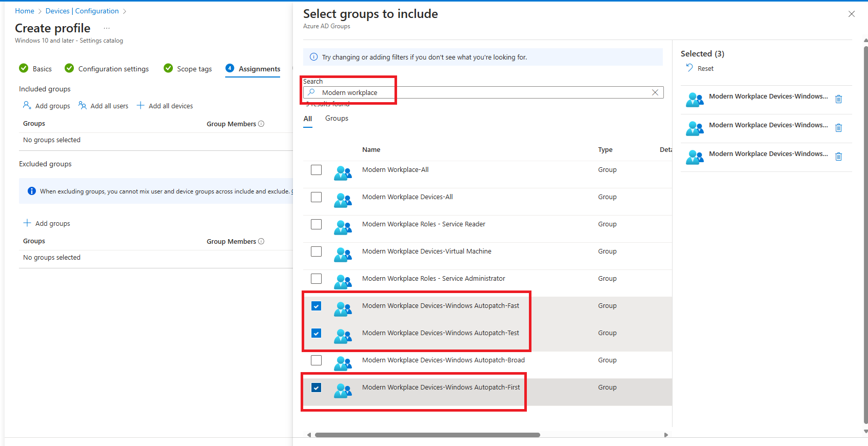Delete the first selected group with trash icon
The image size is (868, 446).
[x=838, y=99]
